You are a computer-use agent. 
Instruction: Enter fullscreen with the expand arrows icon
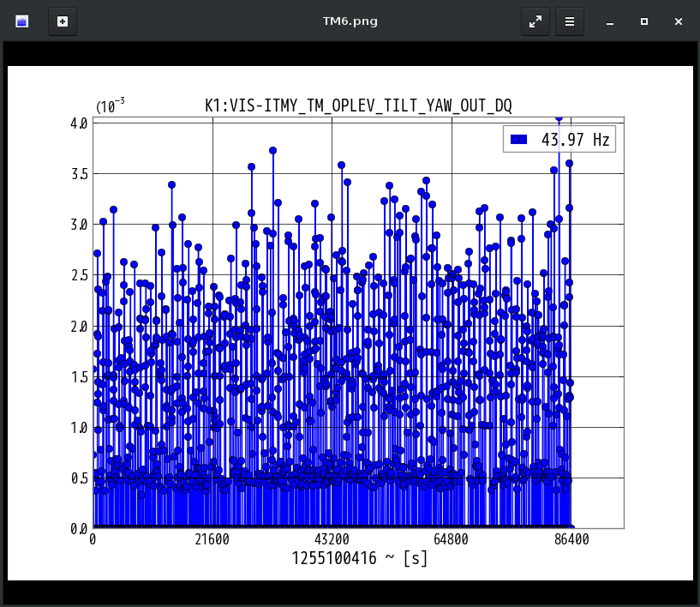click(535, 21)
